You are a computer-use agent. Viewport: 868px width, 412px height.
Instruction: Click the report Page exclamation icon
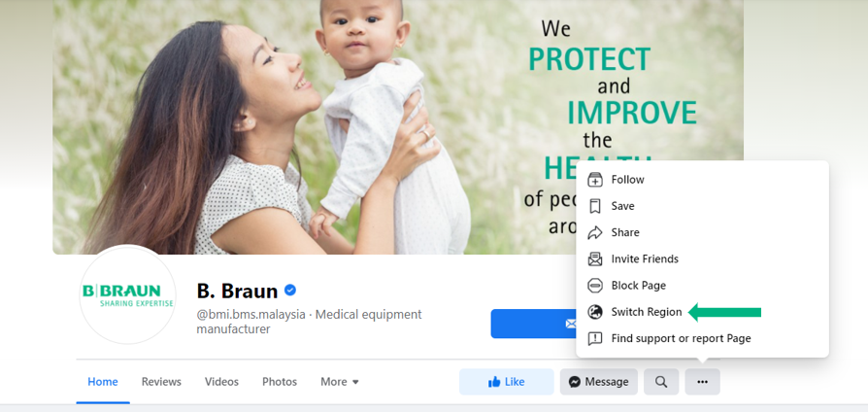pos(594,338)
